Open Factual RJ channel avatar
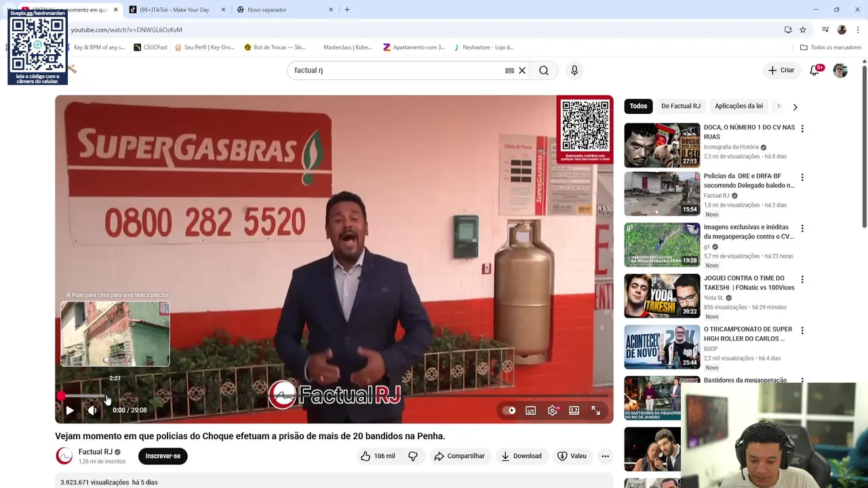This screenshot has width=868, height=488. [x=64, y=456]
